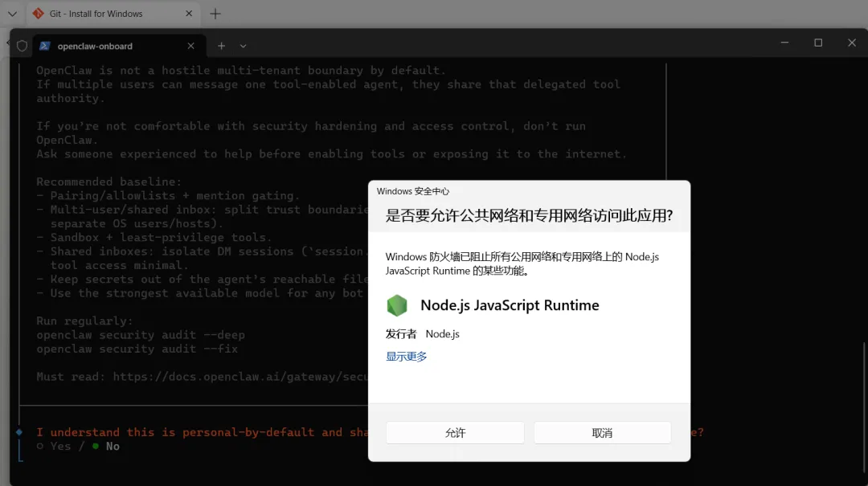Image resolution: width=868 pixels, height=486 pixels.
Task: Click the PowerShell icon on openclaw-onboard tab
Action: [45, 46]
